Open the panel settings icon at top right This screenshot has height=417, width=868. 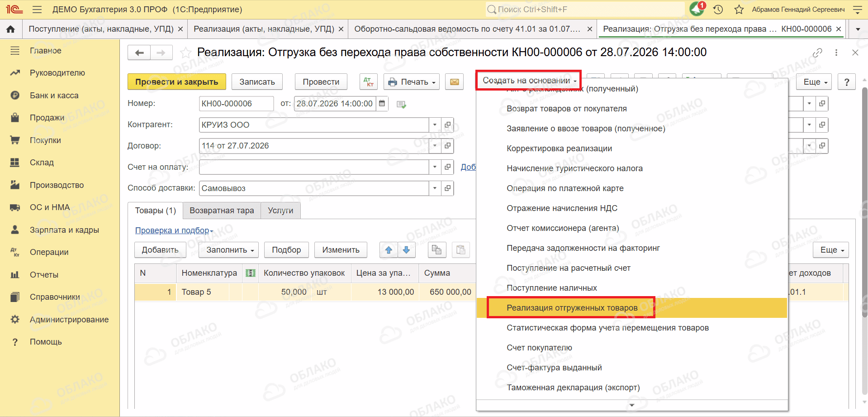[x=857, y=10]
